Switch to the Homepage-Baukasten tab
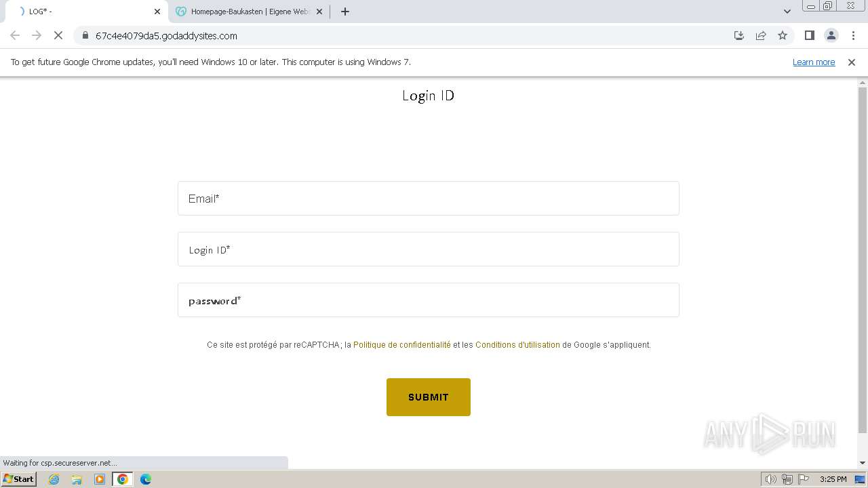 pos(250,12)
